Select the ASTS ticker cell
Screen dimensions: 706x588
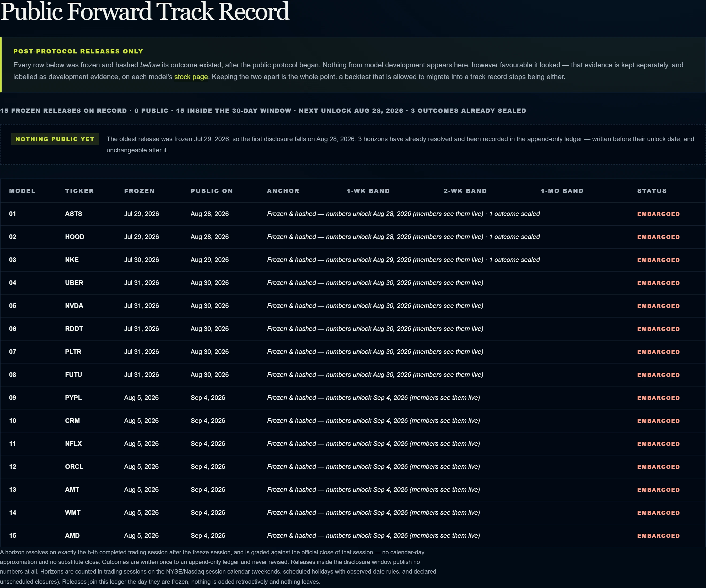pos(74,214)
